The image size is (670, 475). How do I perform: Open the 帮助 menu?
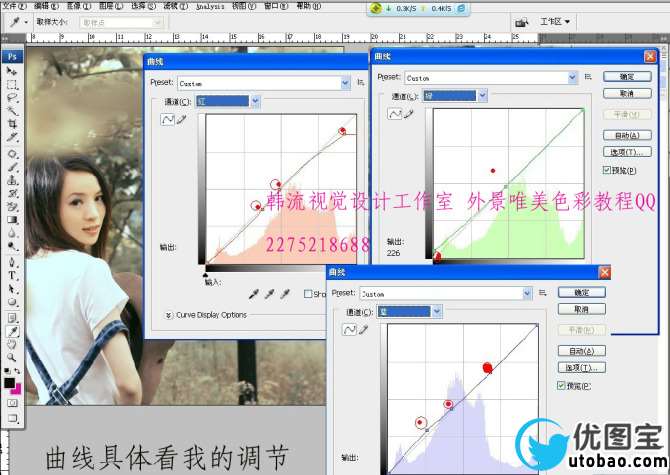point(308,6)
